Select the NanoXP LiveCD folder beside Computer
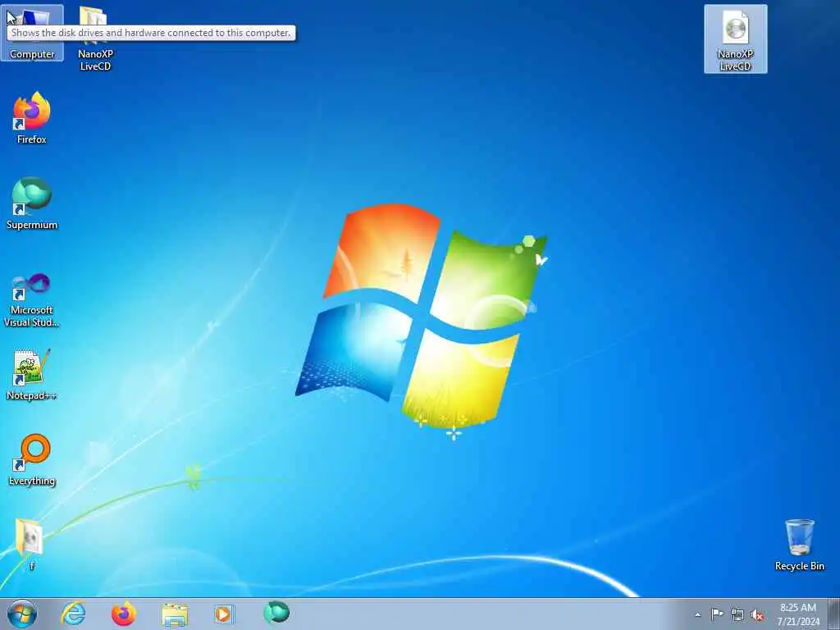 coord(95,39)
